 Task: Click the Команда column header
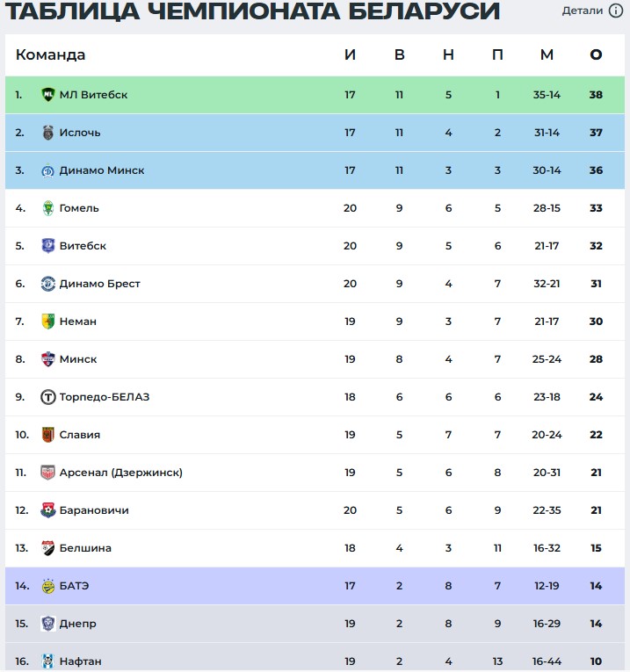pos(51,54)
